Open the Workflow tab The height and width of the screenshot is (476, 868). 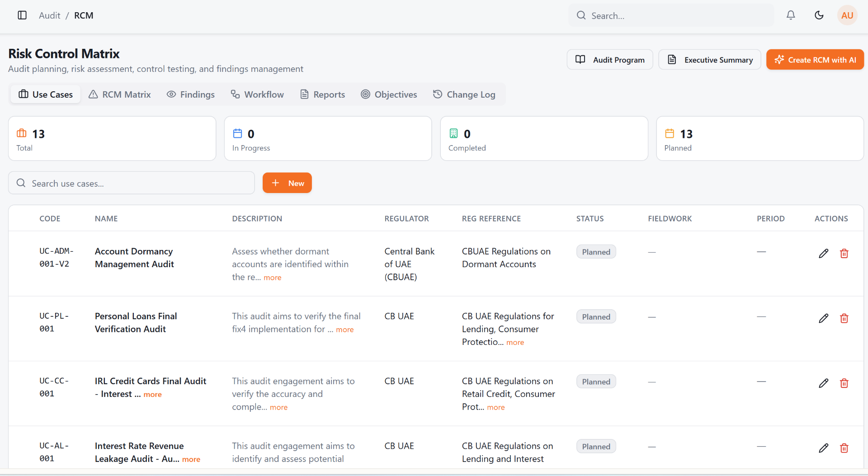[257, 94]
